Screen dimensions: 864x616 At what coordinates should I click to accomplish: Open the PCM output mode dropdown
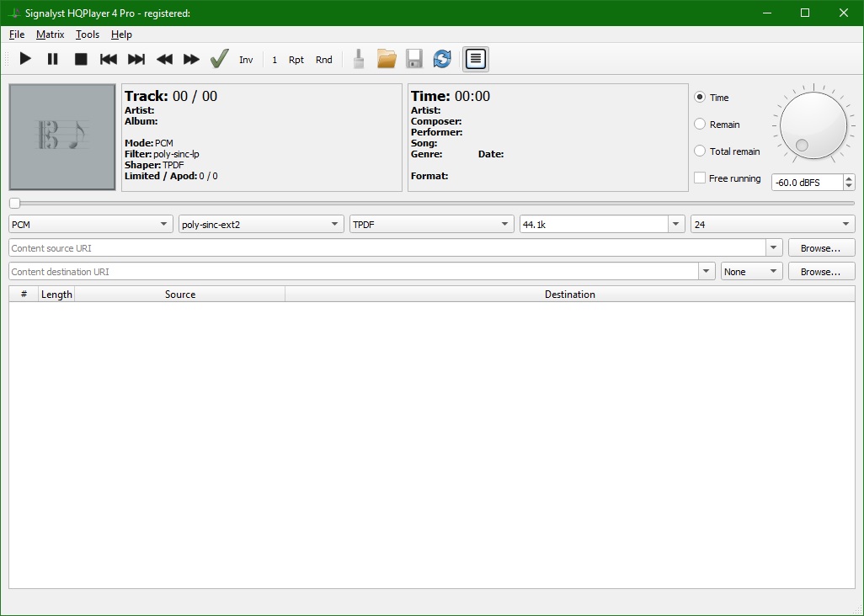(91, 225)
